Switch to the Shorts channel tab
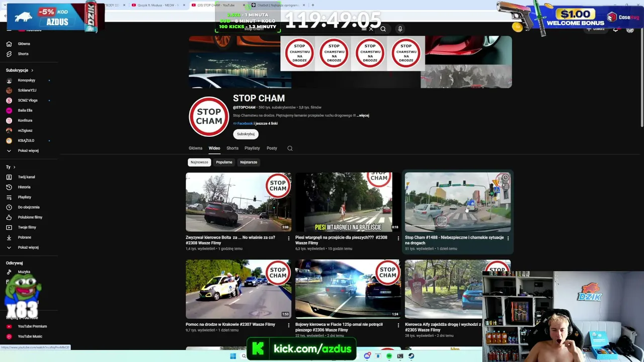This screenshot has height=362, width=644. click(232, 148)
